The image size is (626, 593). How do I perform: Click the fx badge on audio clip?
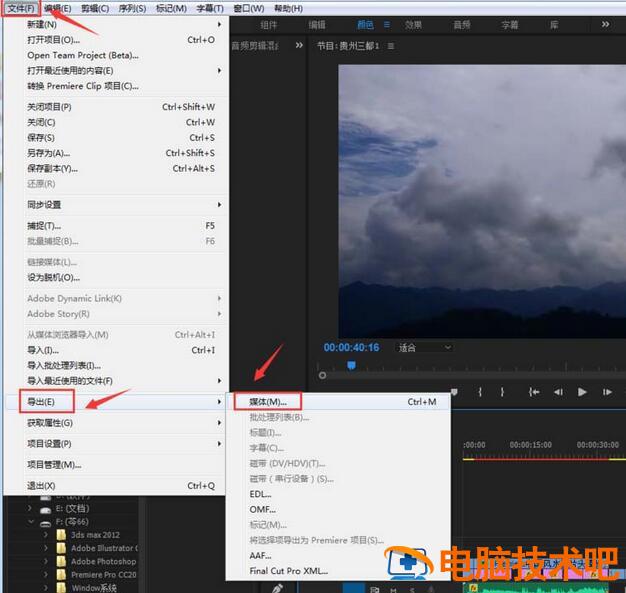pos(473,588)
